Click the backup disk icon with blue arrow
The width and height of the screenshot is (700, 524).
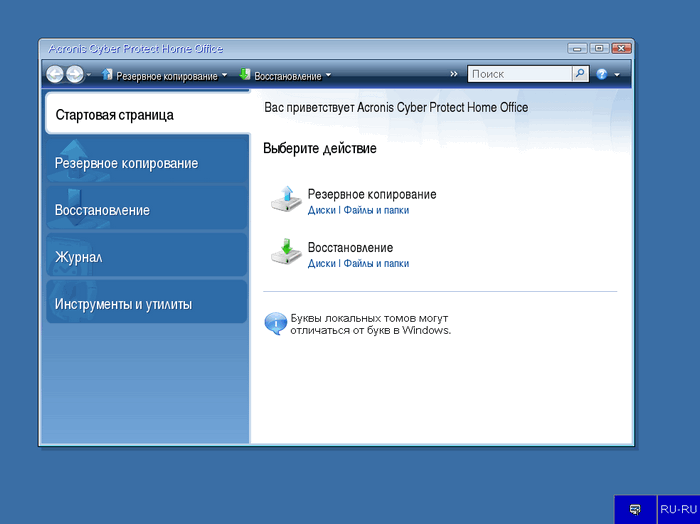tap(287, 200)
